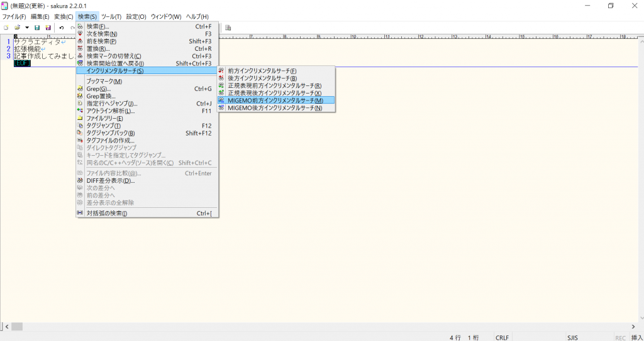Choose 置換(R)... entry
This screenshot has width=644, height=341.
click(x=147, y=49)
